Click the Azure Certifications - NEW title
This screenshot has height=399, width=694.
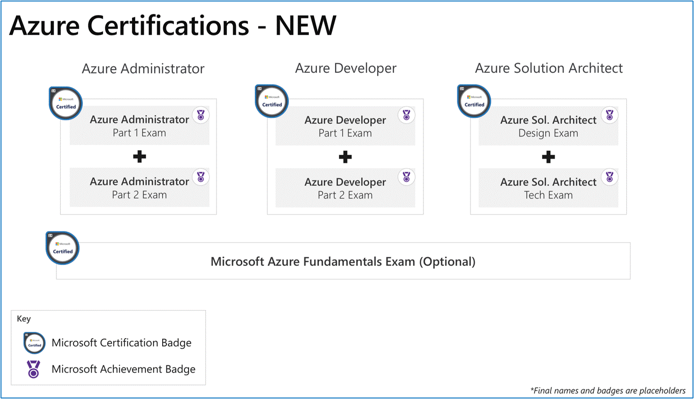[173, 25]
